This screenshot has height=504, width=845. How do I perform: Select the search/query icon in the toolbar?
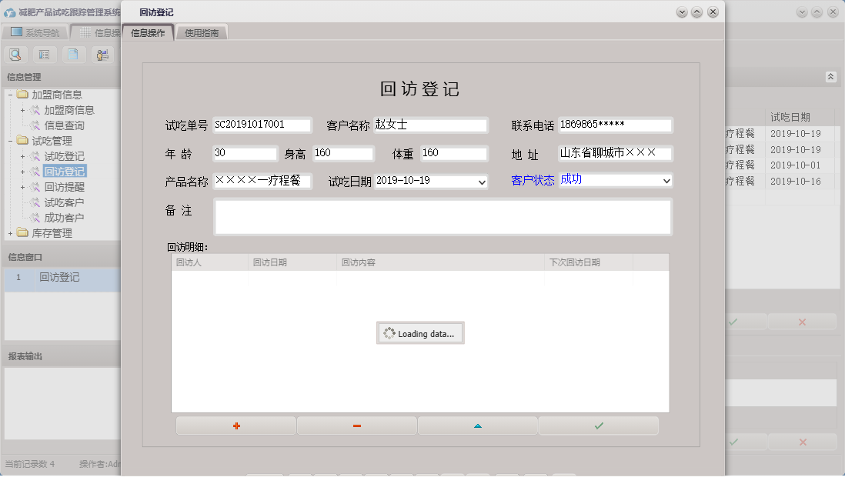click(x=15, y=55)
